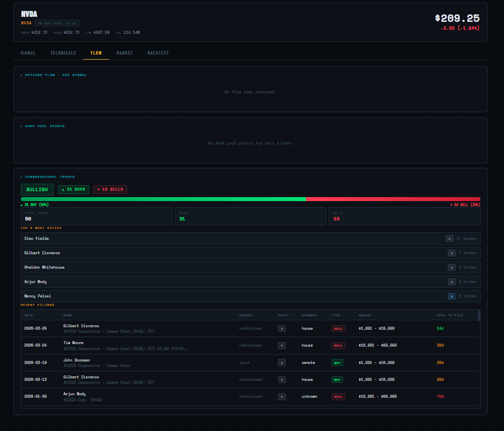
Task: Click the timestamp badge next to NVDA
Action: 57,23
